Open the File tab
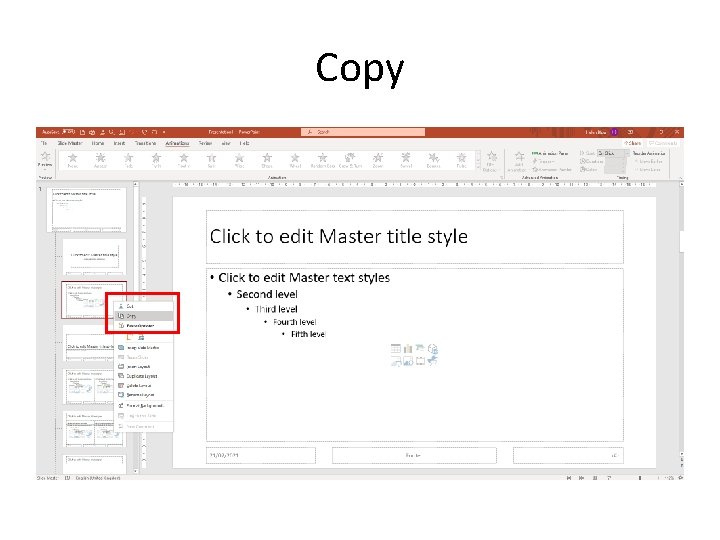 coord(44,143)
